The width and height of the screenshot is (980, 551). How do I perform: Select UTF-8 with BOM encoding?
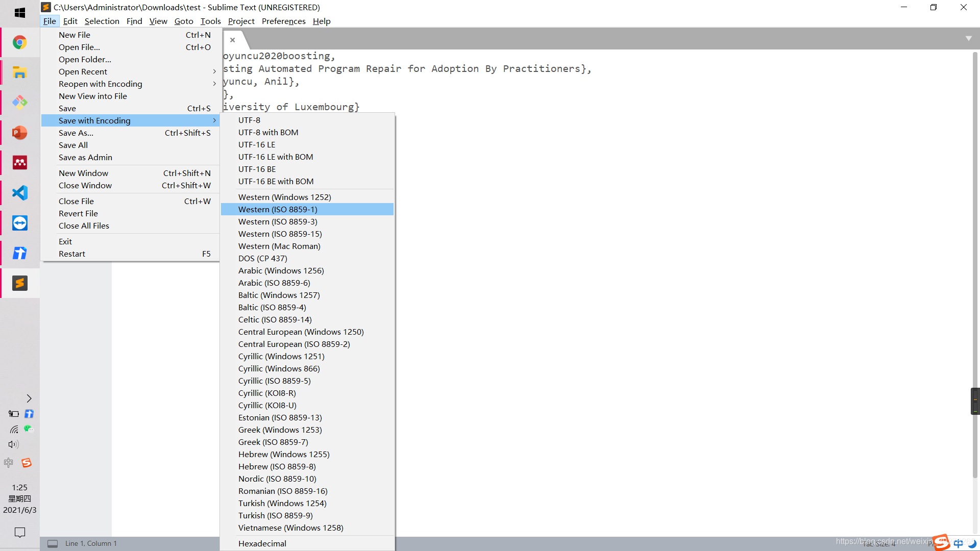coord(268,132)
